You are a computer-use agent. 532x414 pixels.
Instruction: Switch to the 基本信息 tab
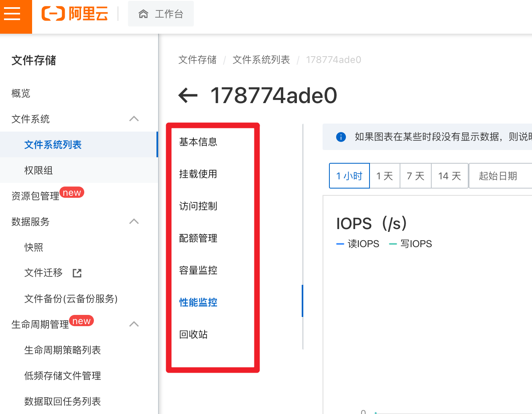pos(198,142)
